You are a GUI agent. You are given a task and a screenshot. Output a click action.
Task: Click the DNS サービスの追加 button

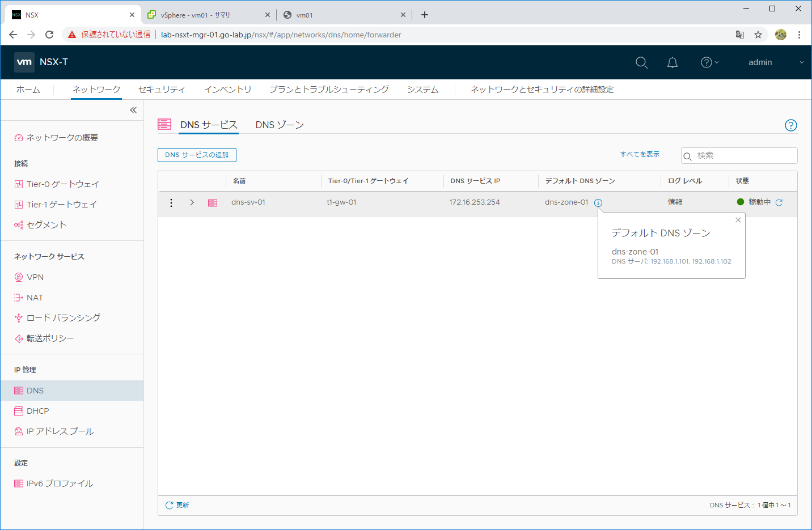point(197,155)
